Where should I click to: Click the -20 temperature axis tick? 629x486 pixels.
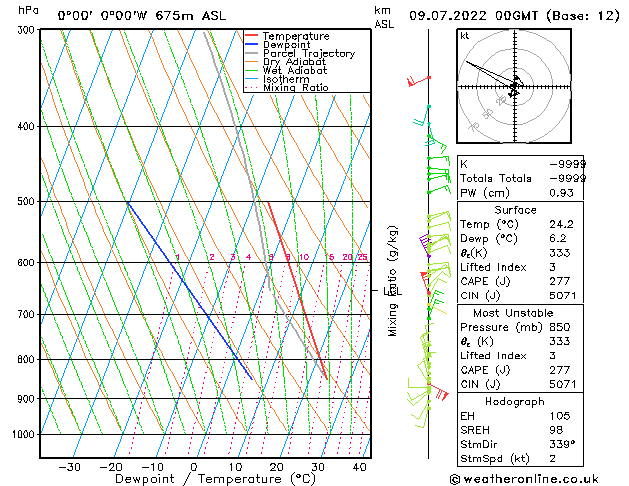(x=111, y=467)
